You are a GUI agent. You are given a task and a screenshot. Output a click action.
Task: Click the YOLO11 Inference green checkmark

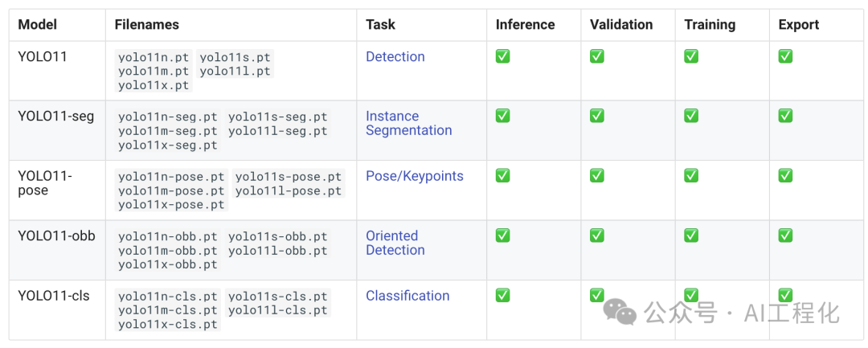point(502,56)
